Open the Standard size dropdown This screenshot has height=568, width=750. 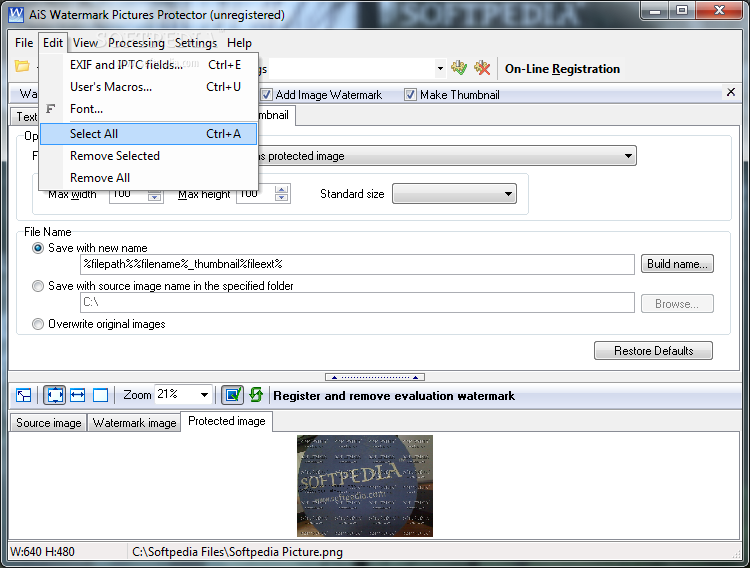click(454, 194)
